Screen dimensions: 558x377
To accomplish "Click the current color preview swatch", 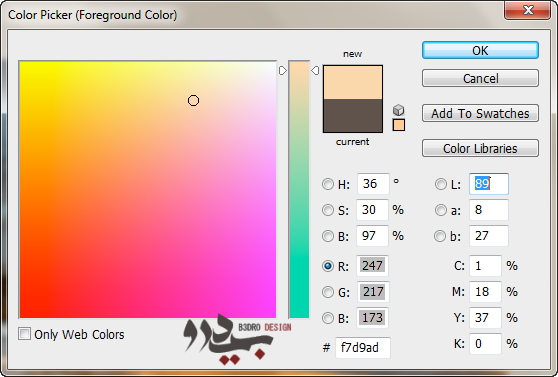I will pyautogui.click(x=353, y=116).
